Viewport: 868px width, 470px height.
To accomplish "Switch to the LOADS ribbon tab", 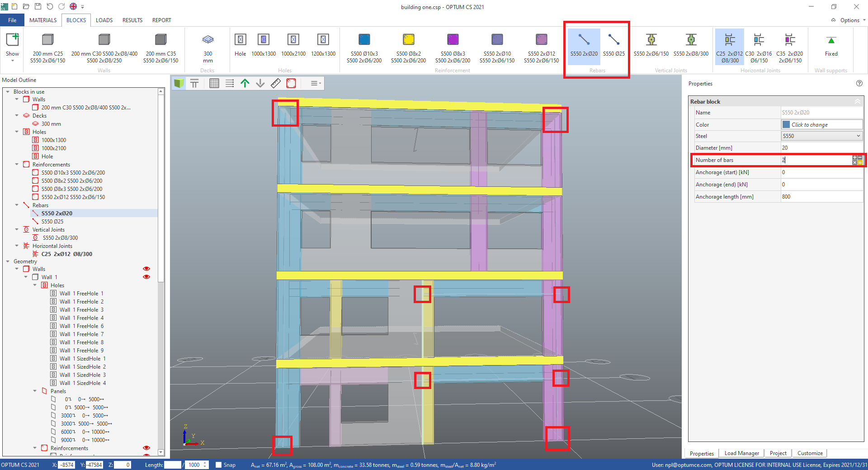I will 104,20.
